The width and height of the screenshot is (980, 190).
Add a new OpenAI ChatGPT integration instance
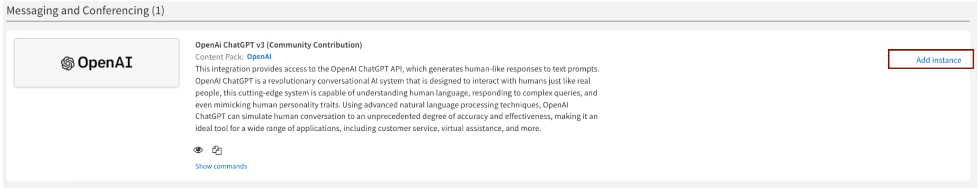click(931, 59)
